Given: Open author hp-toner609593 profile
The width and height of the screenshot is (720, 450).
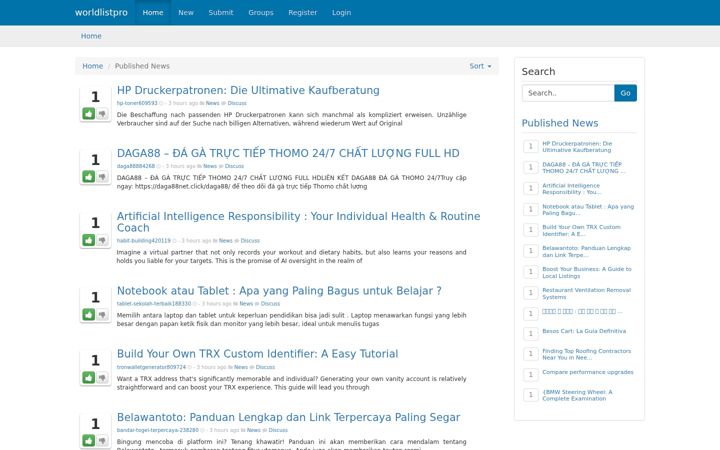Looking at the screenshot, I should point(137,103).
